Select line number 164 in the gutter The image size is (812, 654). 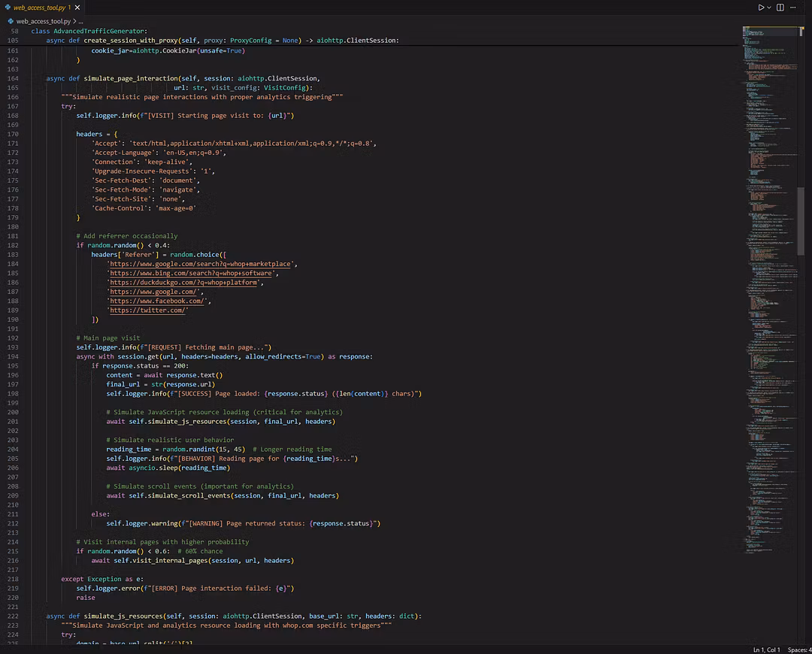pos(11,78)
